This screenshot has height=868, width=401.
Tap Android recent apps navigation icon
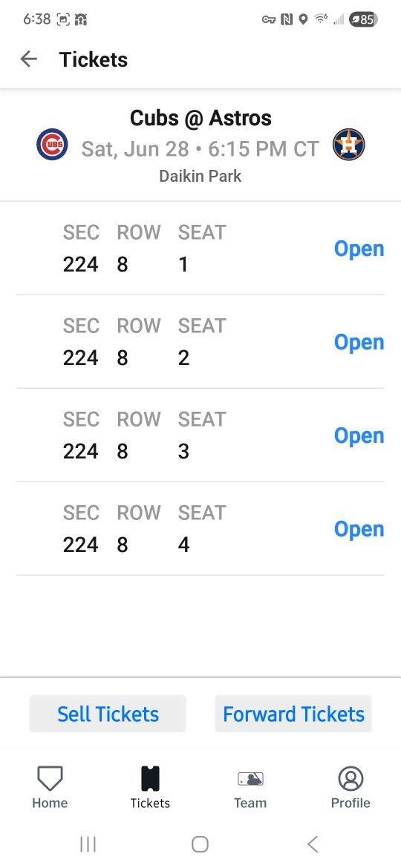pyautogui.click(x=88, y=844)
